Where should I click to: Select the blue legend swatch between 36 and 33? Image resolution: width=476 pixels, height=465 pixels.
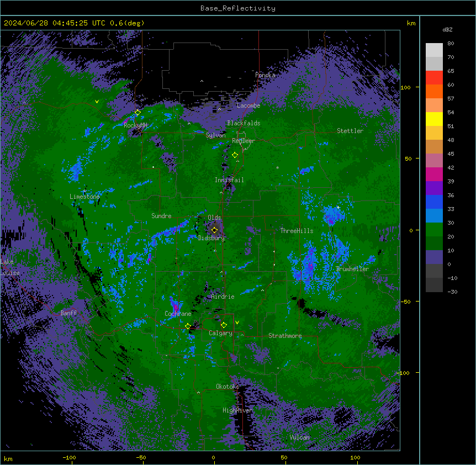click(434, 202)
